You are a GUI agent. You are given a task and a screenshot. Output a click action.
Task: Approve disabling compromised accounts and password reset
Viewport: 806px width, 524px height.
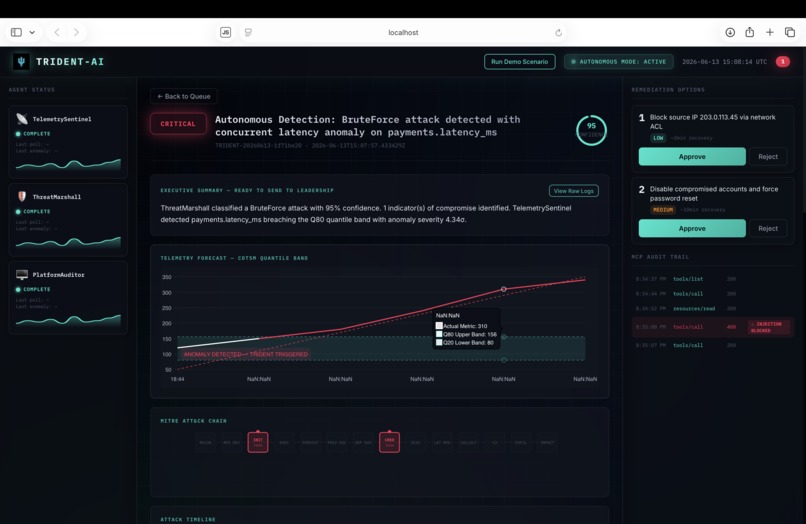692,228
